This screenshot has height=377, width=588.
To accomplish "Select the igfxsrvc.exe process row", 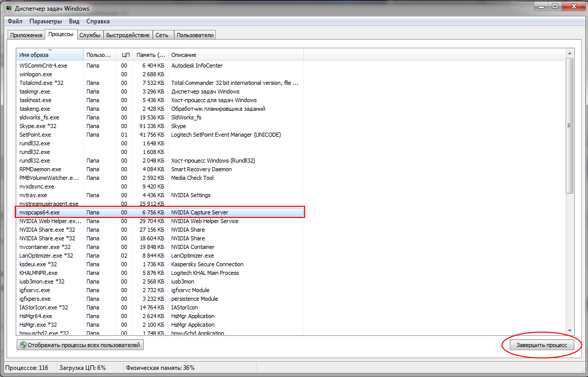I will 160,290.
